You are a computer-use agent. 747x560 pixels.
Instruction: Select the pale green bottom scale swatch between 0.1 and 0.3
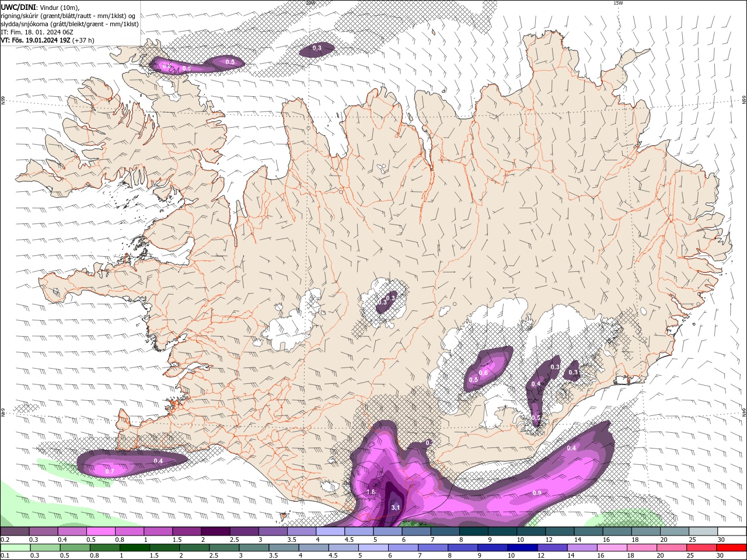point(15,548)
